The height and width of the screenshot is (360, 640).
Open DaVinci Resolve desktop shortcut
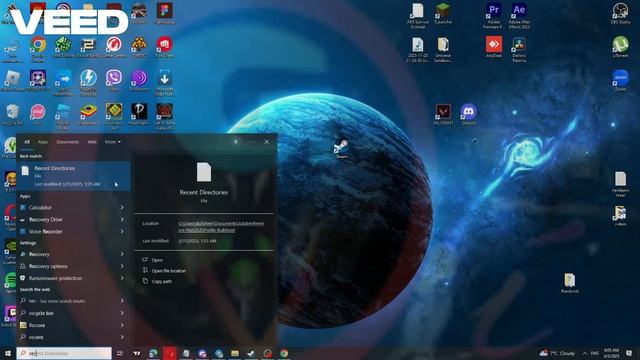[x=519, y=49]
